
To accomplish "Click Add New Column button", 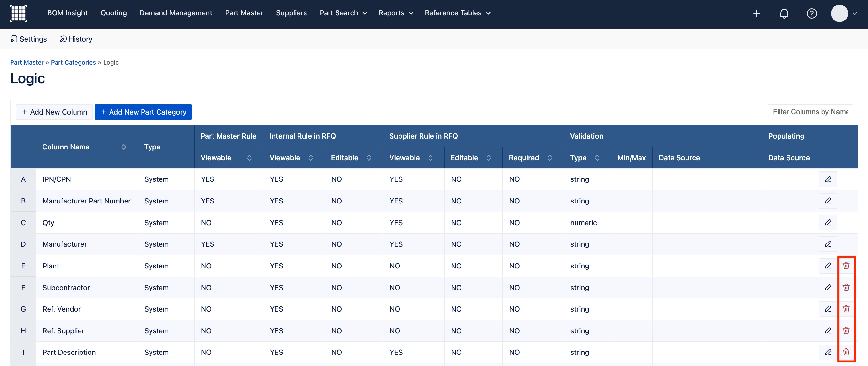I will tap(54, 112).
